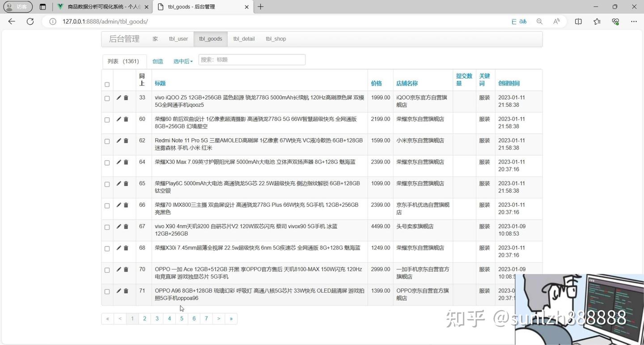Click price 4499.00 in row 67
This screenshot has width=644, height=345.
point(381,226)
